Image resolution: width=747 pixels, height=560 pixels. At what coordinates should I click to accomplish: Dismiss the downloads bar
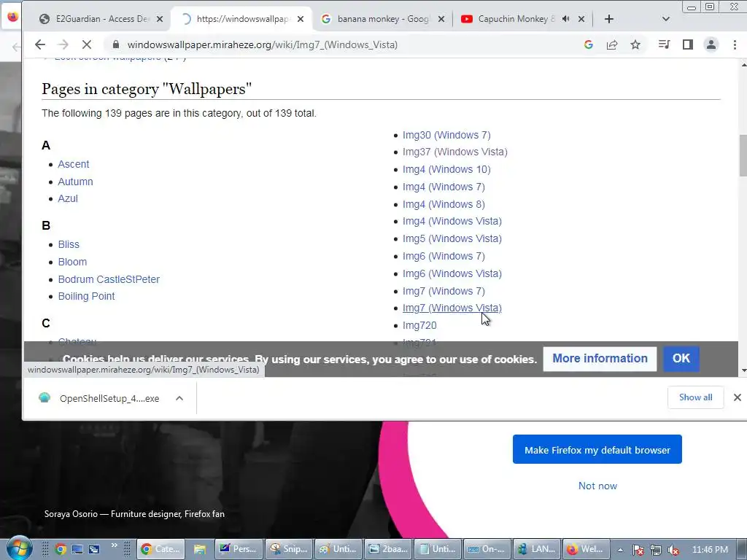(x=737, y=397)
